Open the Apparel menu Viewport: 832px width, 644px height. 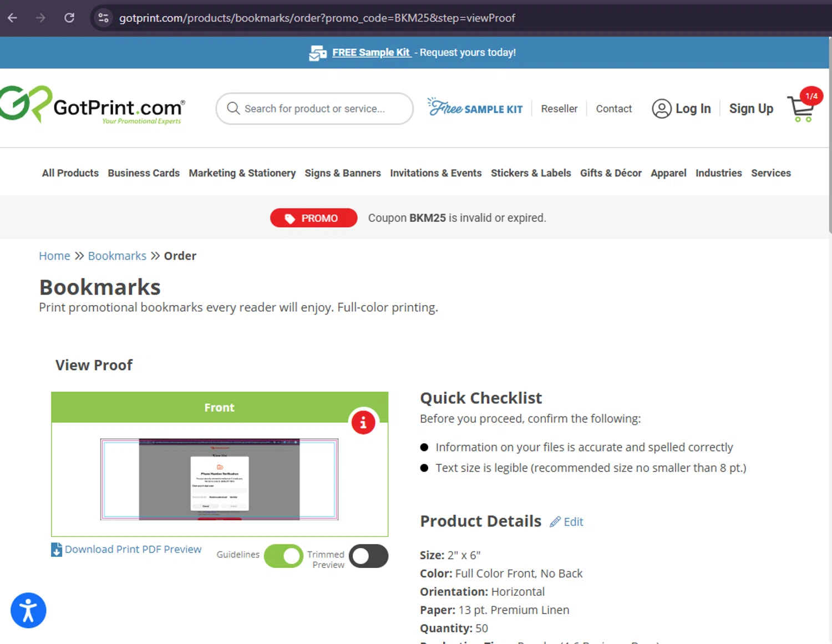(668, 173)
